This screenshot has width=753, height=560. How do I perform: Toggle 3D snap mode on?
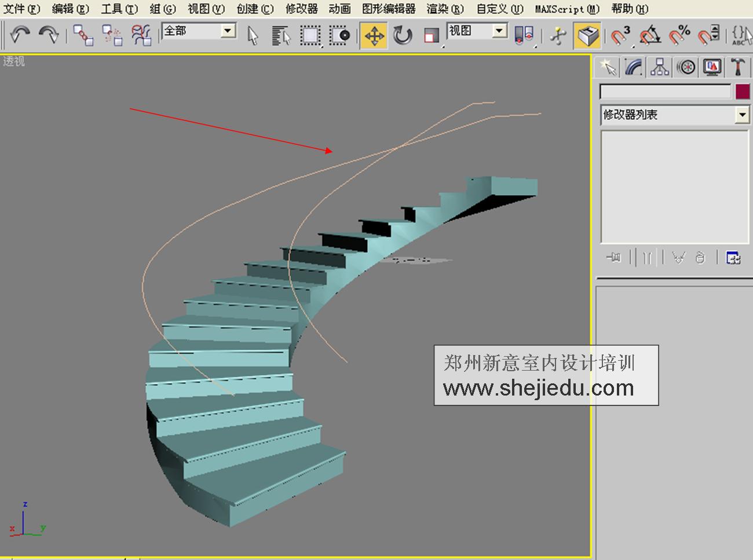(619, 35)
